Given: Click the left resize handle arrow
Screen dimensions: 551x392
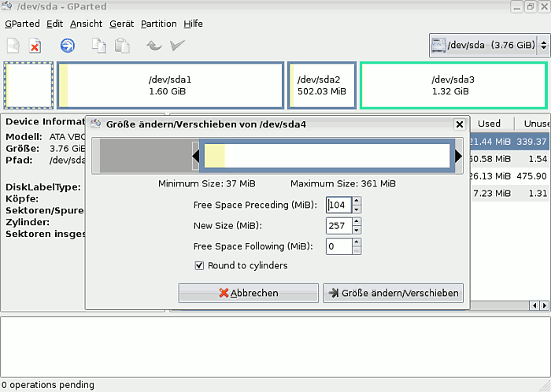Looking at the screenshot, I should pyautogui.click(x=196, y=156).
